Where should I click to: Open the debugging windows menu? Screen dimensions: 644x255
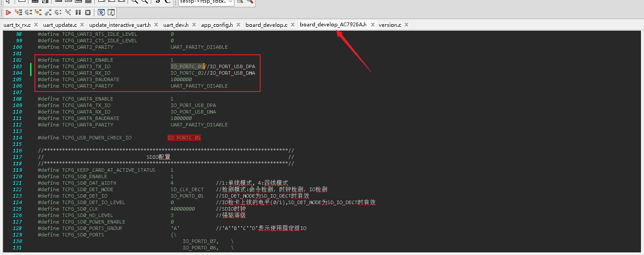click(x=101, y=13)
